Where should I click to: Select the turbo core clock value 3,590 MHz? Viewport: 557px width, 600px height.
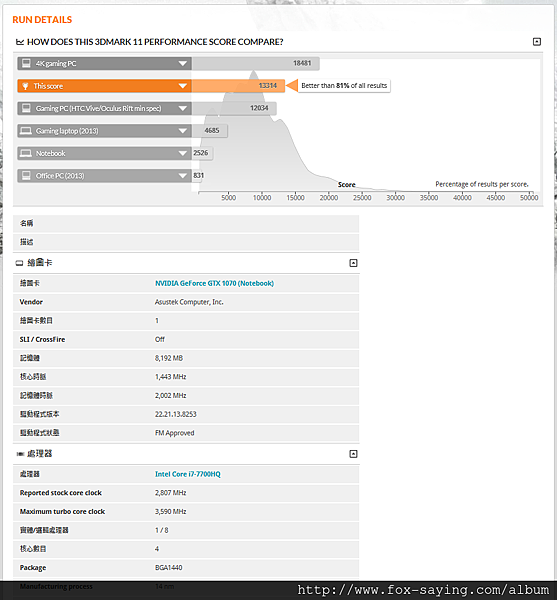pos(170,512)
